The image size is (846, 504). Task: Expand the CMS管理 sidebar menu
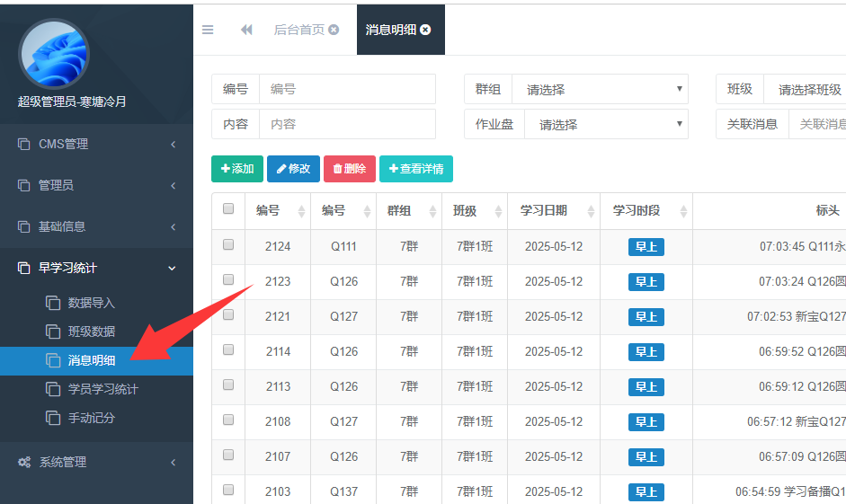[x=96, y=144]
